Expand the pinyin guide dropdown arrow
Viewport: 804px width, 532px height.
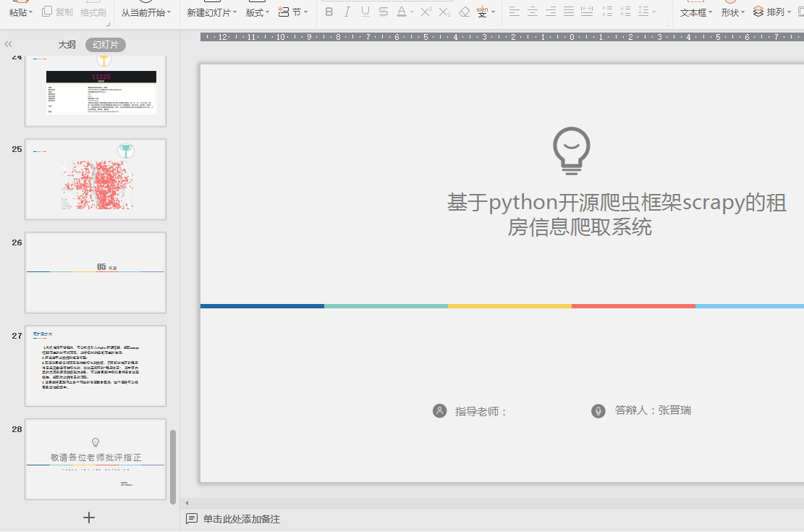coord(494,12)
